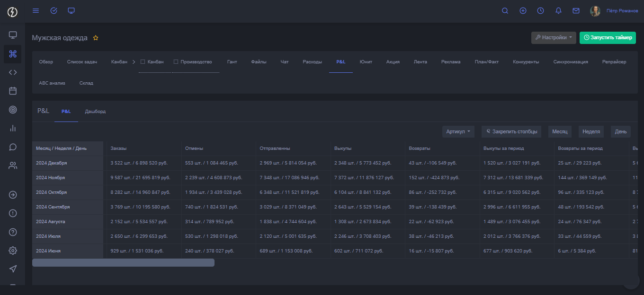This screenshot has width=644, height=295.
Task: Open the settings gear in left sidebar
Action: pyautogui.click(x=13, y=251)
